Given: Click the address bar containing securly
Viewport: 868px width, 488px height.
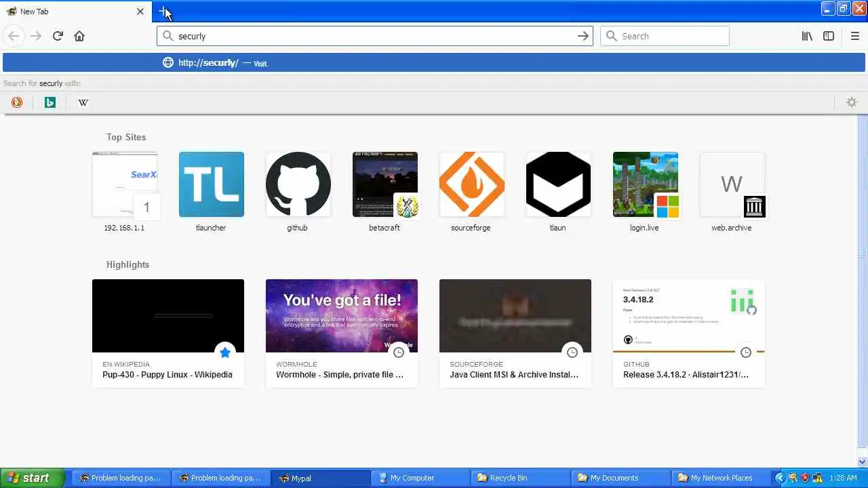Looking at the screenshot, I should pyautogui.click(x=375, y=36).
